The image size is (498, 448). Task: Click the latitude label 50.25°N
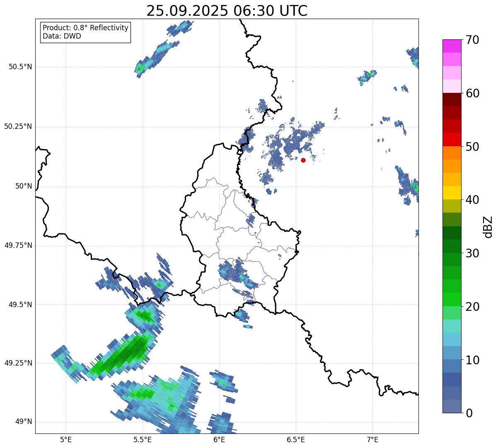tap(18, 126)
